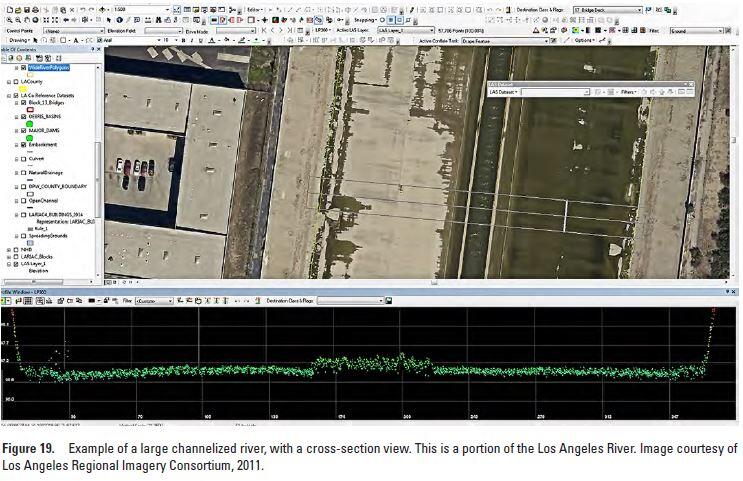Image resolution: width=743 pixels, height=481 pixels.
Task: Open the Profile Window Filter dropdown
Action: click(154, 300)
